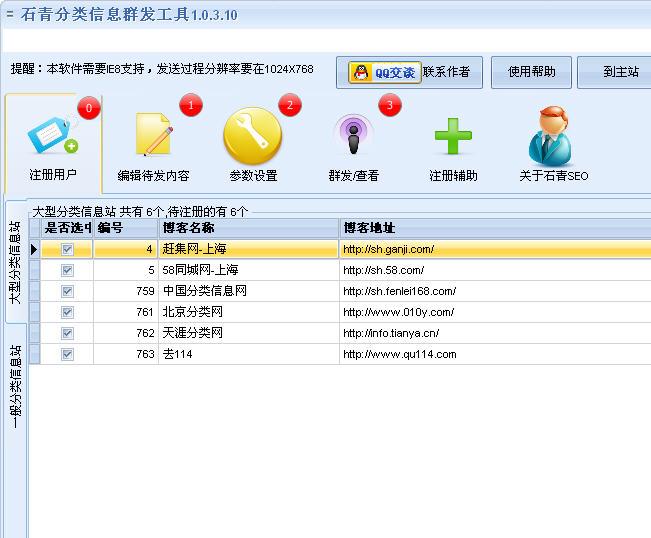This screenshot has height=538, width=651.
Task: Click the QQ交谈 penguin button
Action: click(385, 73)
